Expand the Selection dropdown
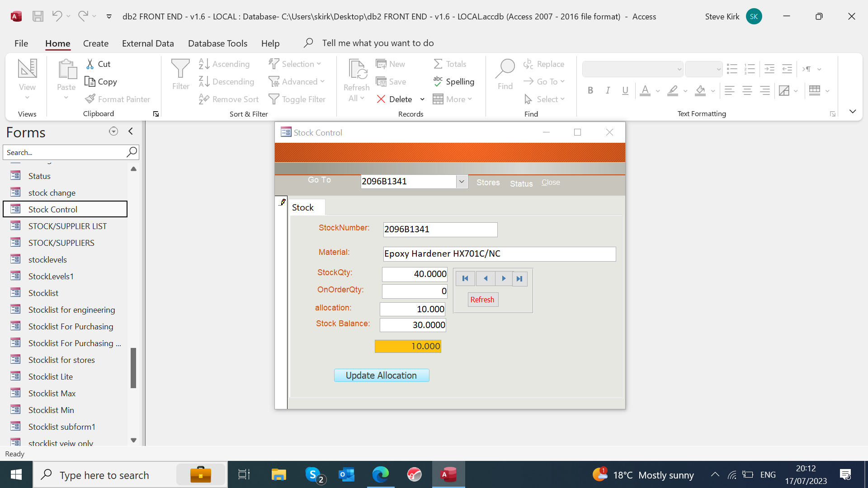The width and height of the screenshot is (868, 488). (x=319, y=64)
